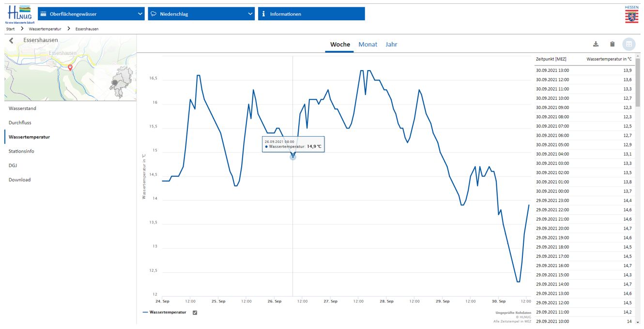Toggle the data table grid icon
Viewport: 644px width, 329px height.
point(629,44)
